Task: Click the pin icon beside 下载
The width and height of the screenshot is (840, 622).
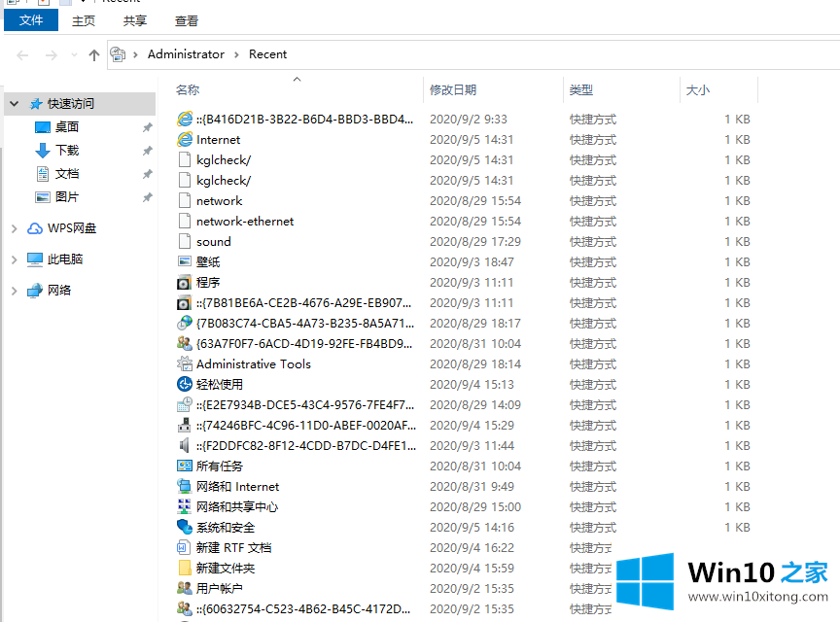Action: pos(148,151)
